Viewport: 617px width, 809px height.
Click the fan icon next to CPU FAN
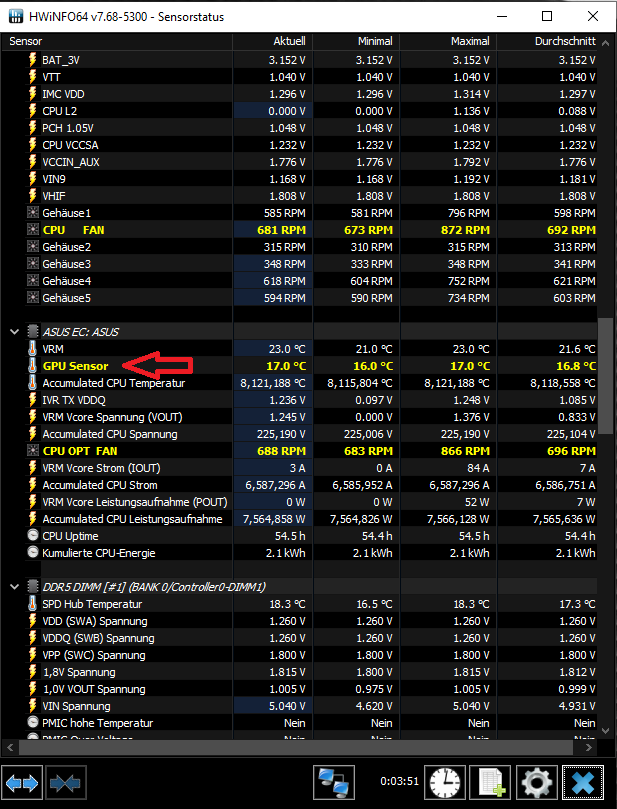33,230
